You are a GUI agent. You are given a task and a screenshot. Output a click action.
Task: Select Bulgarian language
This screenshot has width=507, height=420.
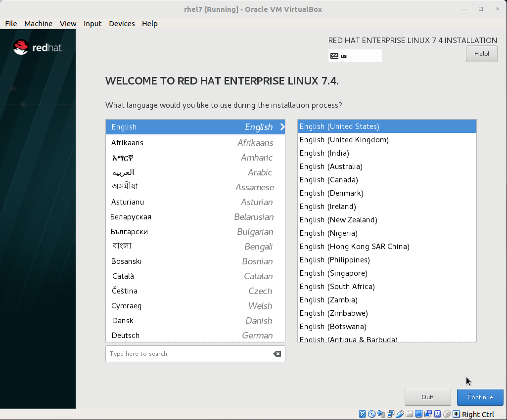[195, 232]
